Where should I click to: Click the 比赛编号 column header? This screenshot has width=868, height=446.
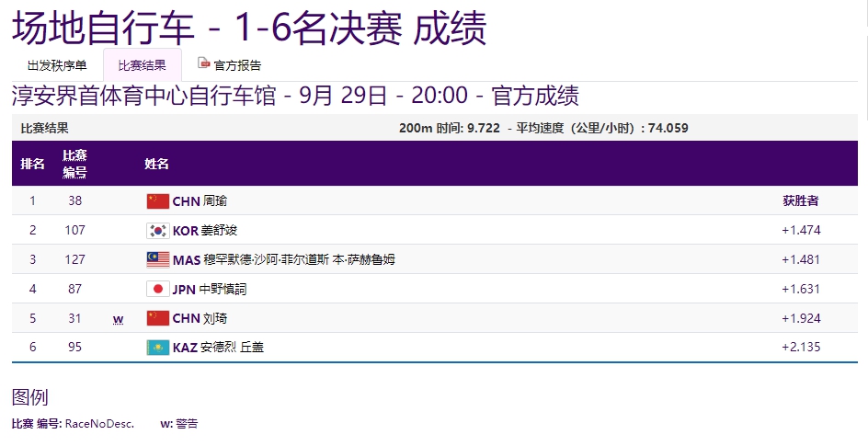(x=74, y=165)
